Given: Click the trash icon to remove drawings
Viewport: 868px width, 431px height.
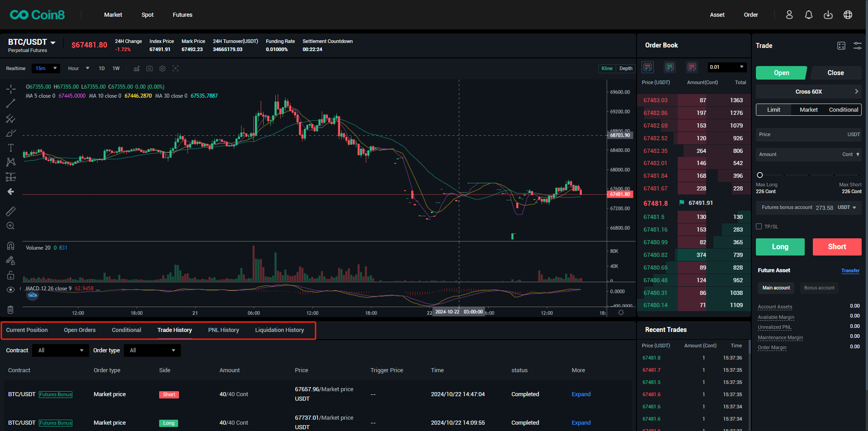Looking at the screenshot, I should tap(11, 310).
